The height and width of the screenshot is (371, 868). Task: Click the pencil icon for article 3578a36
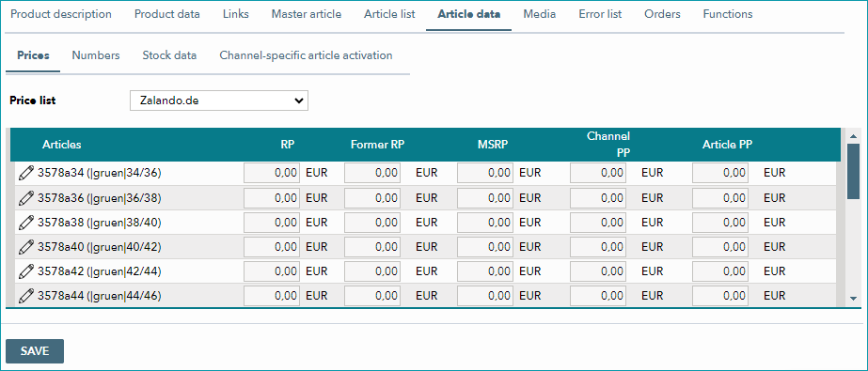(x=25, y=198)
